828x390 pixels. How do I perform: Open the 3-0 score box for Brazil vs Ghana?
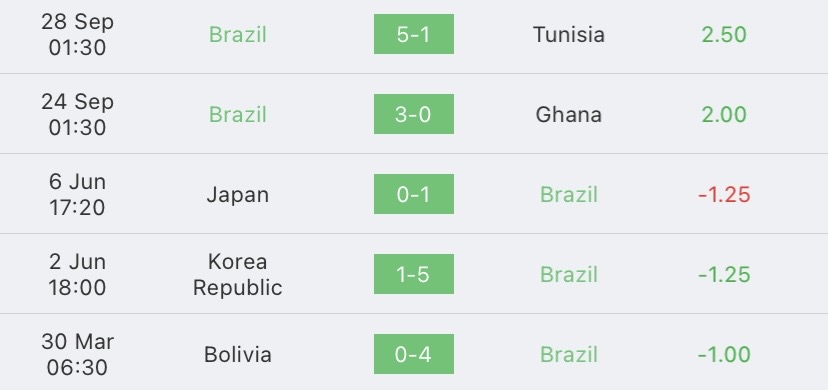[413, 114]
